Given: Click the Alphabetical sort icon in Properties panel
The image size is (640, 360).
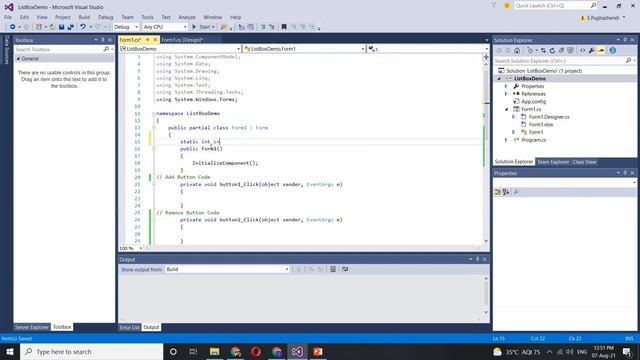Looking at the screenshot, I should [x=506, y=192].
